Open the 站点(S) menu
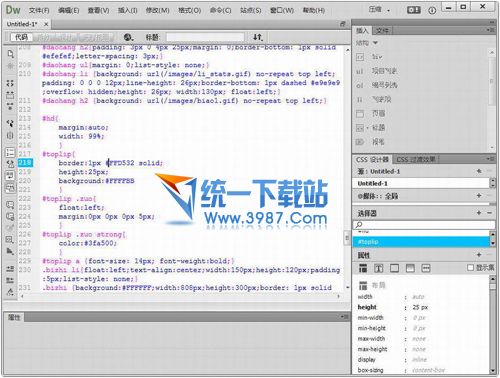The image size is (500, 378). click(251, 10)
